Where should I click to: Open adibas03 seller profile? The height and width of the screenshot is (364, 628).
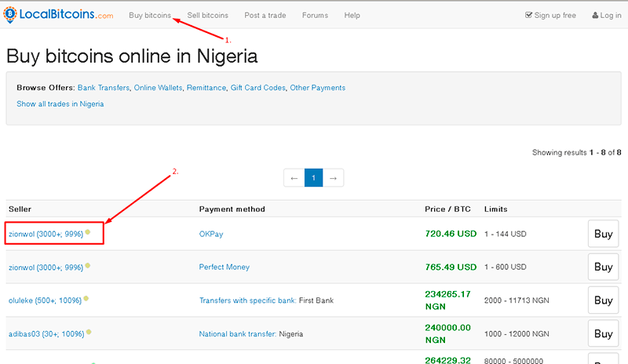[x=46, y=333]
